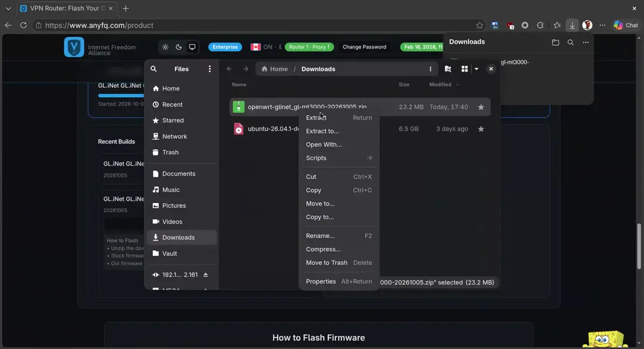Click the search-in-folder icon in Files
The height and width of the screenshot is (349, 644).
click(x=448, y=69)
